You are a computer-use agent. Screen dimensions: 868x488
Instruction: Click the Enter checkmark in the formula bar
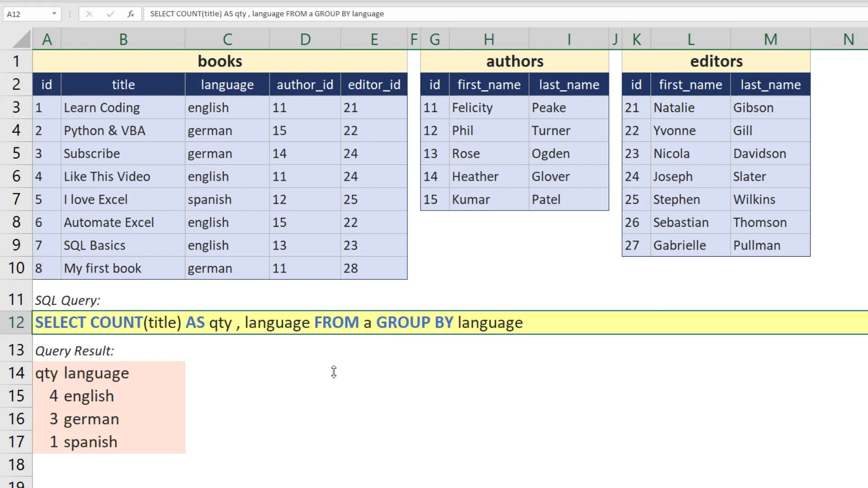pos(110,14)
